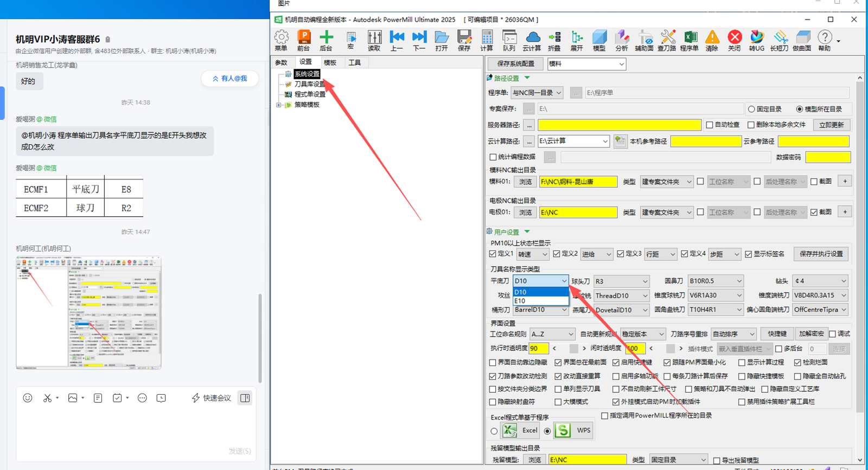Open the 工位命名规则 A...Z dropdown
This screenshot has width=868, height=470.
553,334
